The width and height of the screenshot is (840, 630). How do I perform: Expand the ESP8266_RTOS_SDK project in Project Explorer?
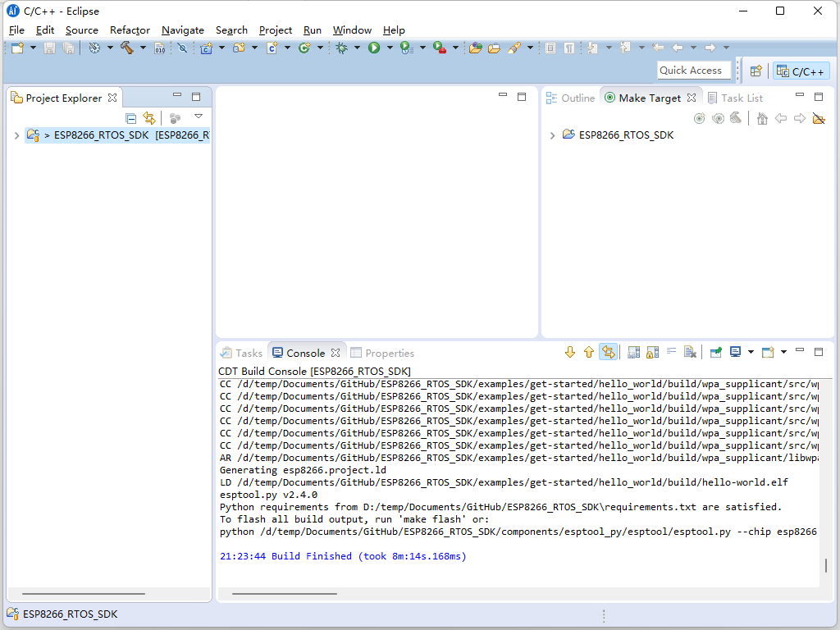(x=16, y=135)
